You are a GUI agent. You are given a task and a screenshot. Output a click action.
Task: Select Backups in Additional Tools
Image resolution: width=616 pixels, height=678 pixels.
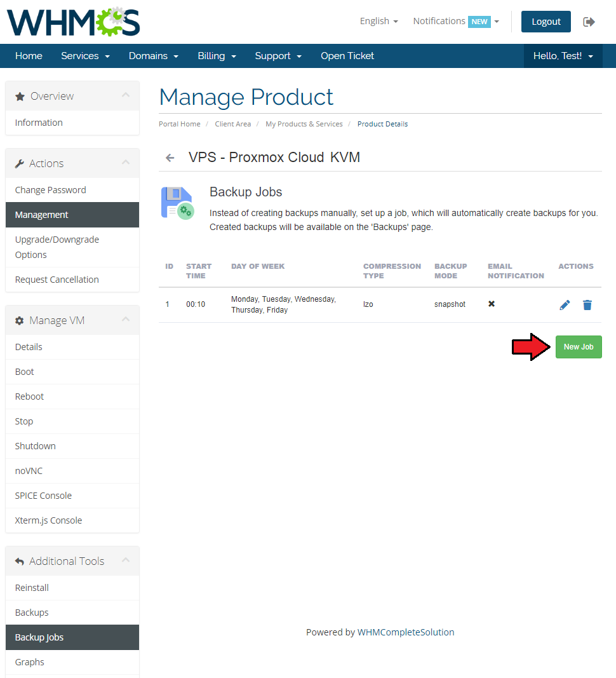72,613
